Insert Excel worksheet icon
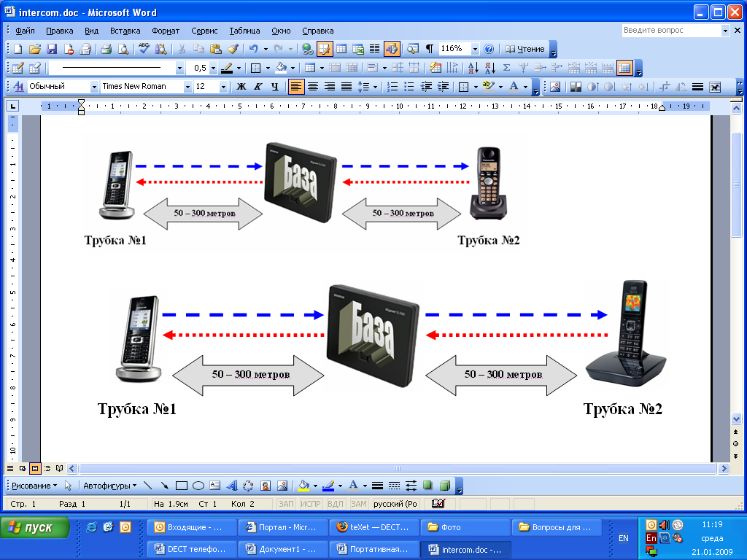Screen dimensions: 747x560 pos(358,49)
